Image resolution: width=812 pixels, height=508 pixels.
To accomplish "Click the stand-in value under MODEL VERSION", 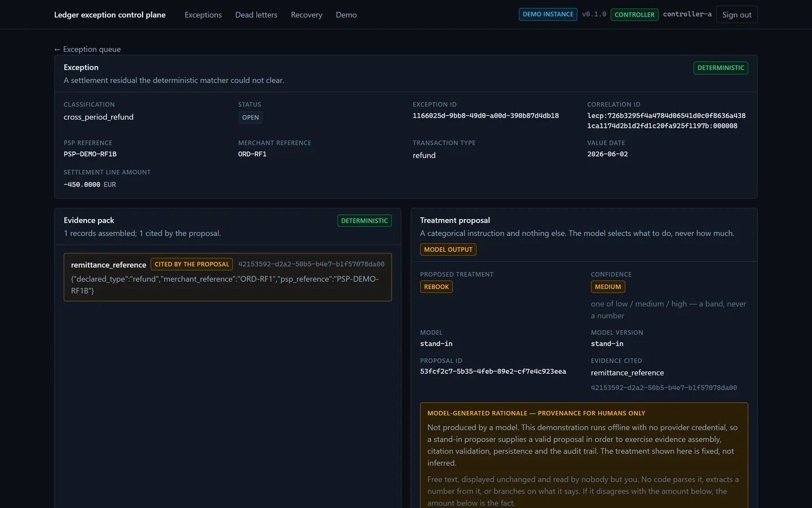I will tap(607, 344).
